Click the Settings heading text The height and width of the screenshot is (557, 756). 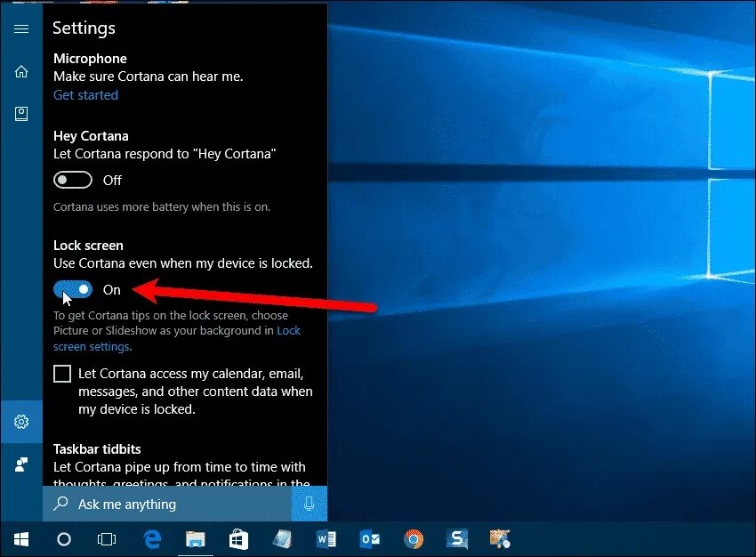tap(84, 28)
